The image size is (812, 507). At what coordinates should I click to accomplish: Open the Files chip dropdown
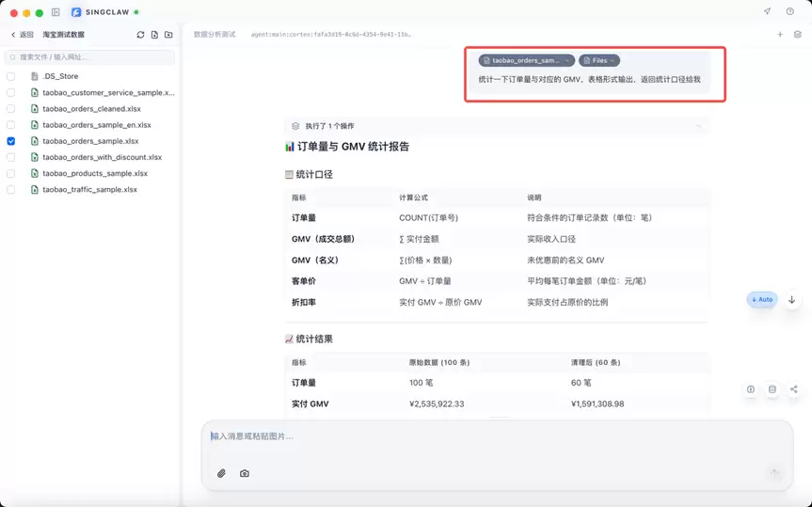click(x=599, y=60)
